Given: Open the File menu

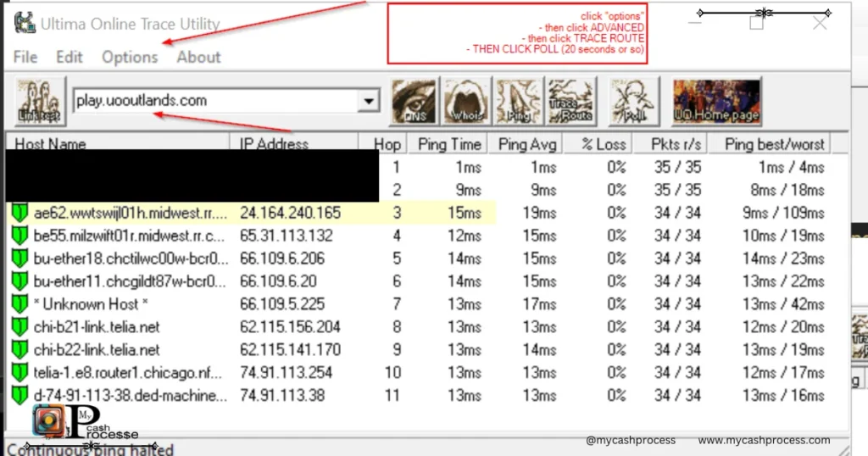Looking at the screenshot, I should (25, 57).
